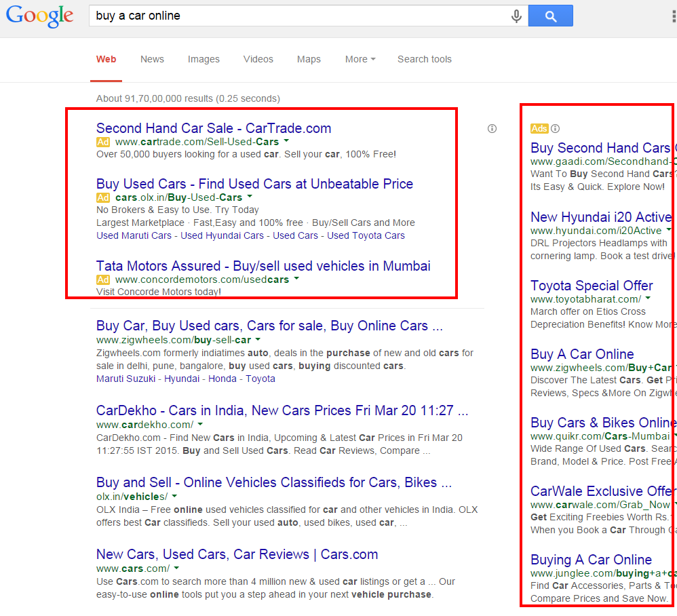
Task: Click 'About 91,70,00,000 results' stats text
Action: pos(188,98)
